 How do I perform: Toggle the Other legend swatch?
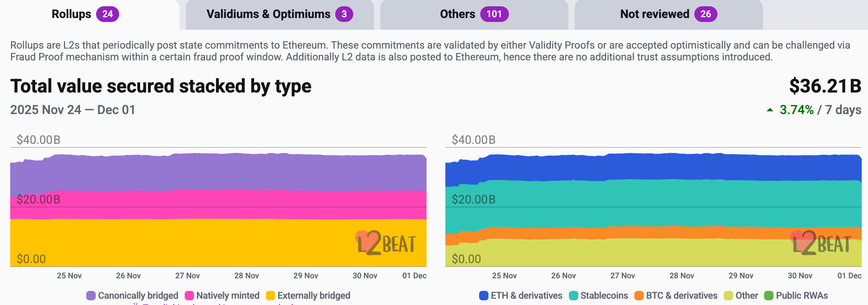tap(728, 296)
